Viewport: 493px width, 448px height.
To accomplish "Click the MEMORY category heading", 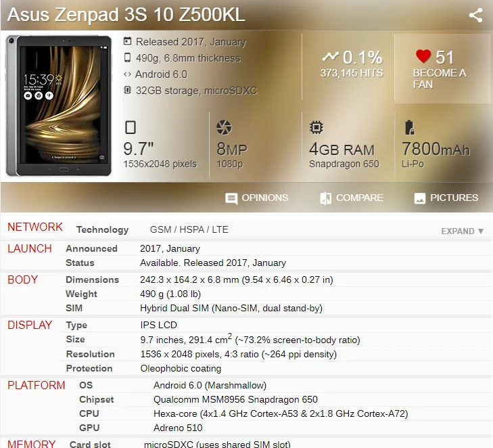I will click(x=31, y=443).
